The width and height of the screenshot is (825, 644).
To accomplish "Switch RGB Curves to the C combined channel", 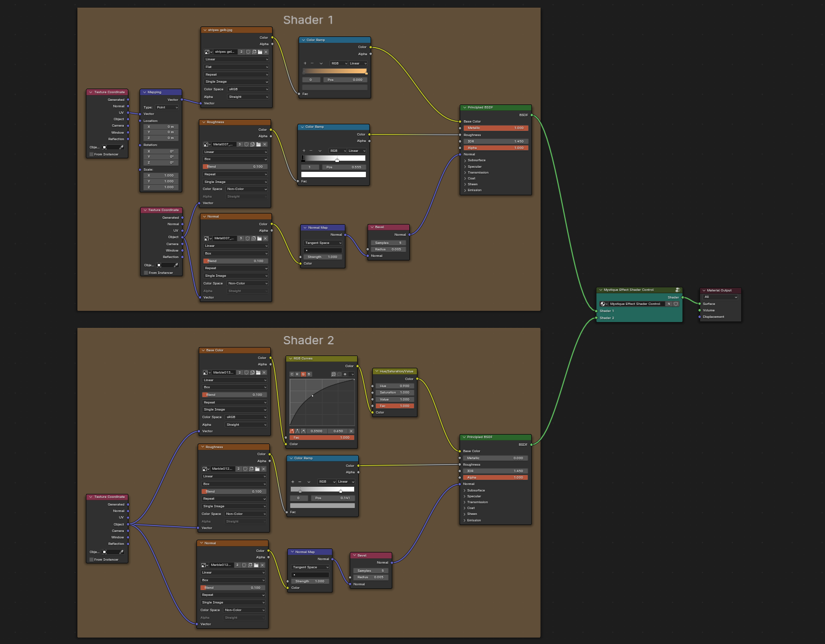I will pyautogui.click(x=292, y=374).
